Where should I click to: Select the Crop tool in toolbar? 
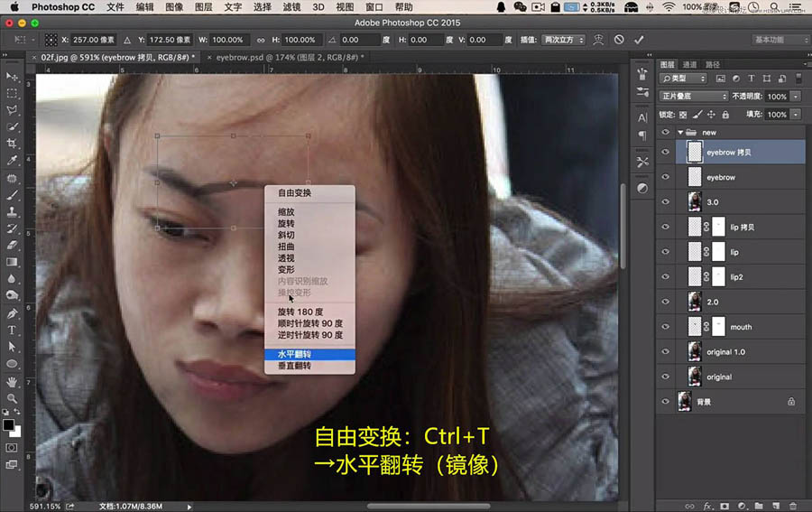12,144
